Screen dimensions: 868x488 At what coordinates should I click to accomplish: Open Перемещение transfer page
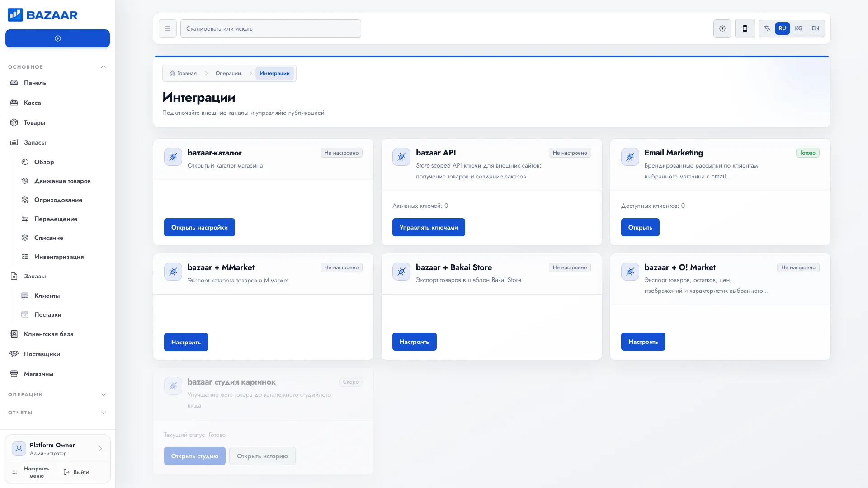click(x=62, y=219)
